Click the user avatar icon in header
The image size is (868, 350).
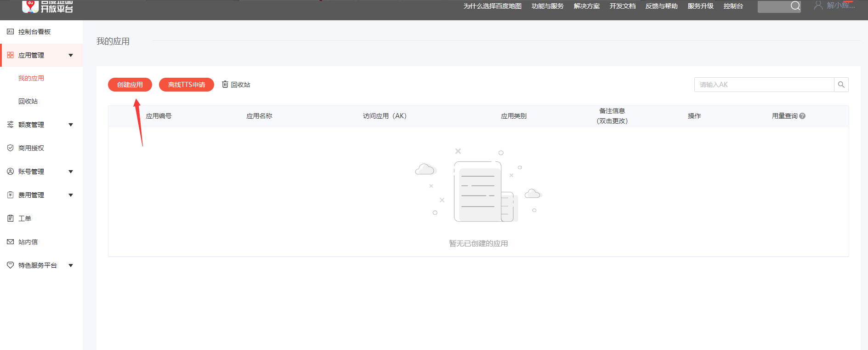818,6
